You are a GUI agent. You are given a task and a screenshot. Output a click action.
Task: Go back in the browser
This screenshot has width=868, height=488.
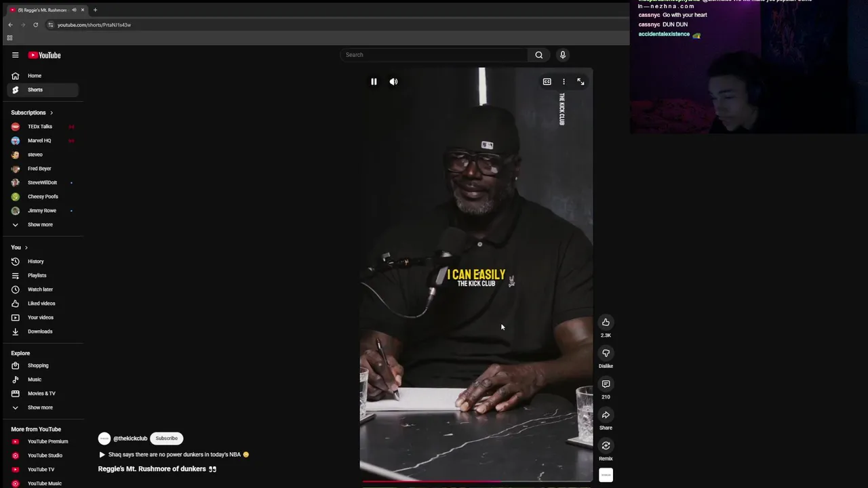point(10,24)
